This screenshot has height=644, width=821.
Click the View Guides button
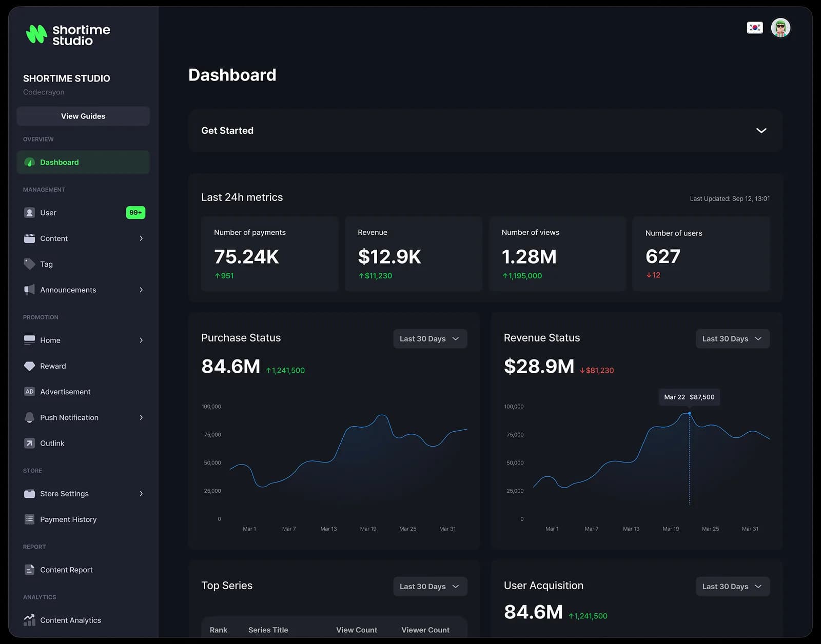pyautogui.click(x=83, y=116)
